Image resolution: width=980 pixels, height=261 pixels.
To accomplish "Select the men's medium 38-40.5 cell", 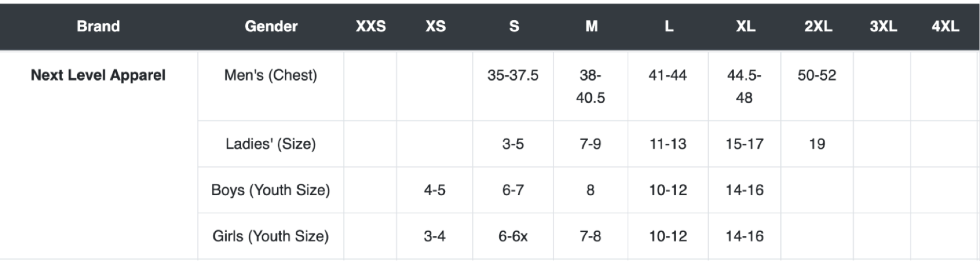I will pos(590,86).
